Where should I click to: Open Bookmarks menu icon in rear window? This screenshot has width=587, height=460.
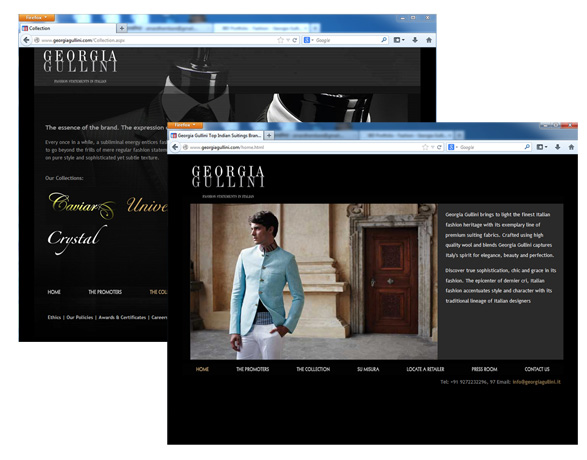pyautogui.click(x=399, y=40)
